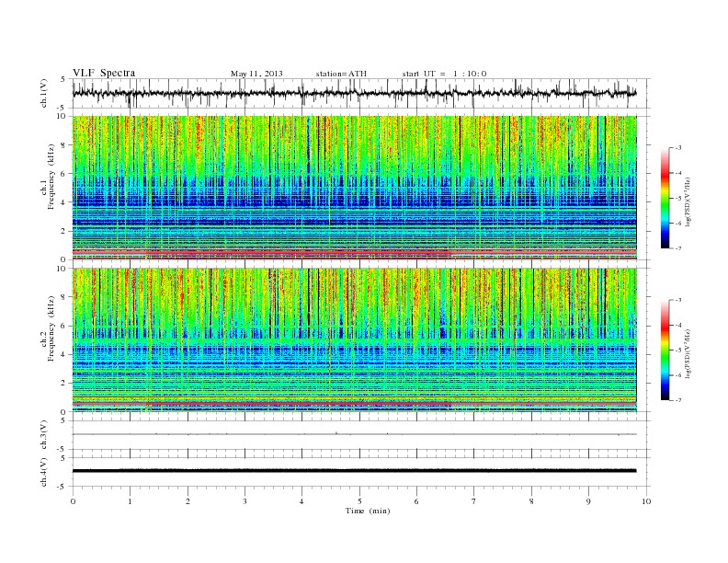The height and width of the screenshot is (563, 728).
Task: Click the time axis tick label "1"
Action: (x=130, y=501)
